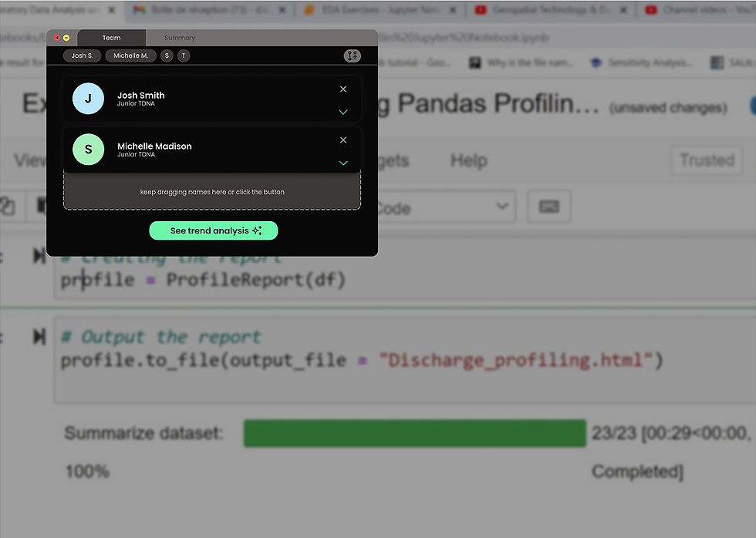Select the Team tab

[111, 38]
